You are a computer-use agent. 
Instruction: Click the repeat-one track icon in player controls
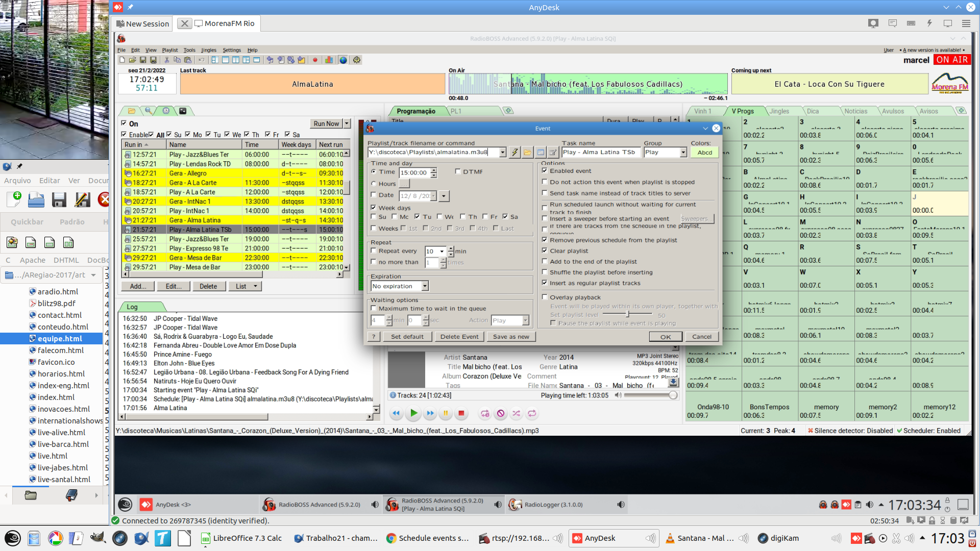[x=485, y=413]
